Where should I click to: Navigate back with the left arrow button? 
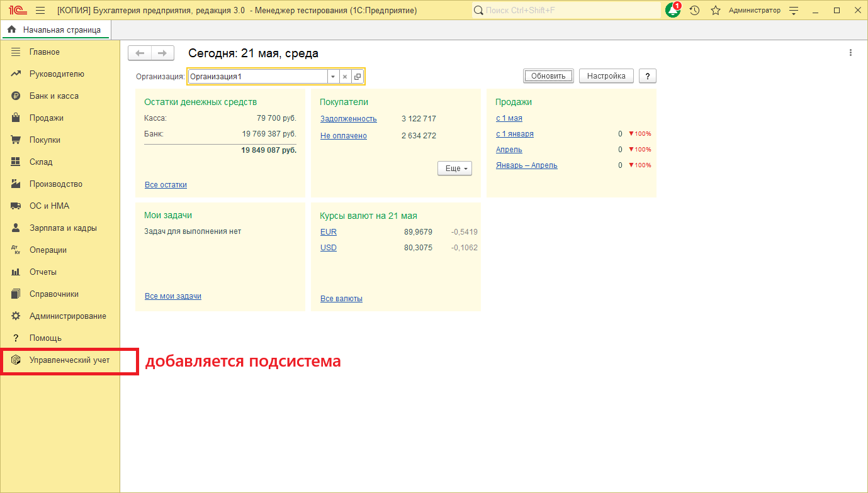point(140,53)
